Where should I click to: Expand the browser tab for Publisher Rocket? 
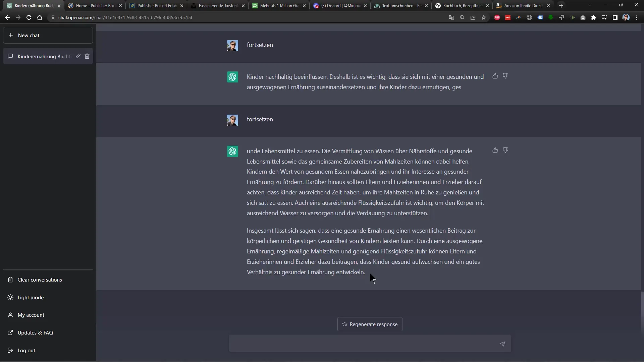coord(95,5)
